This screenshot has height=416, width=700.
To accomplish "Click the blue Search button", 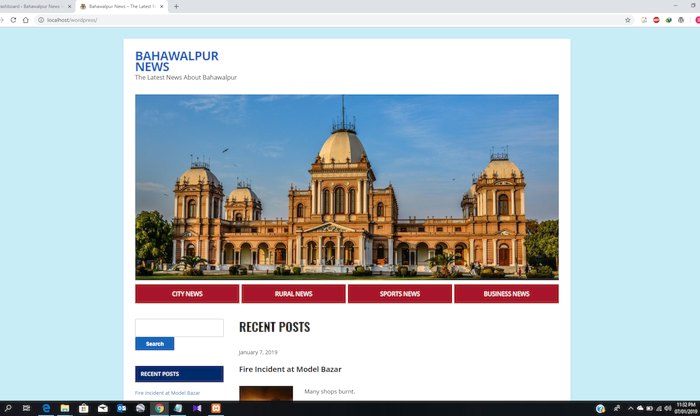I will (x=154, y=344).
